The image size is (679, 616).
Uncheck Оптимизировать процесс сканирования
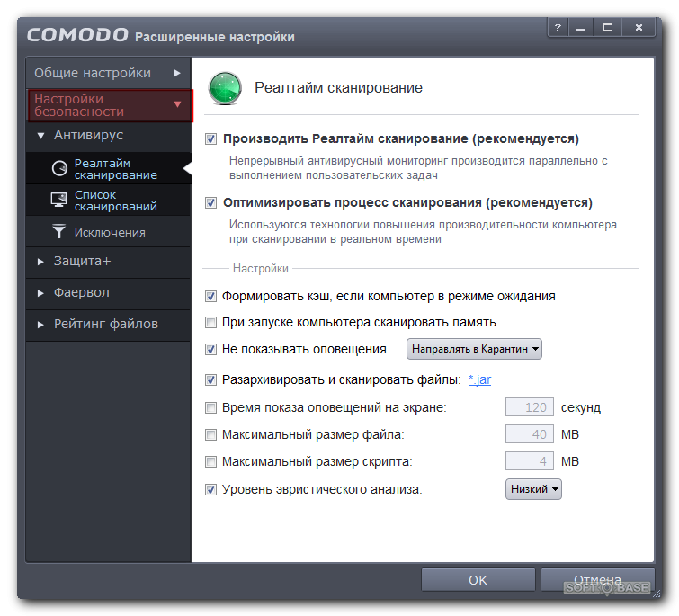211,202
